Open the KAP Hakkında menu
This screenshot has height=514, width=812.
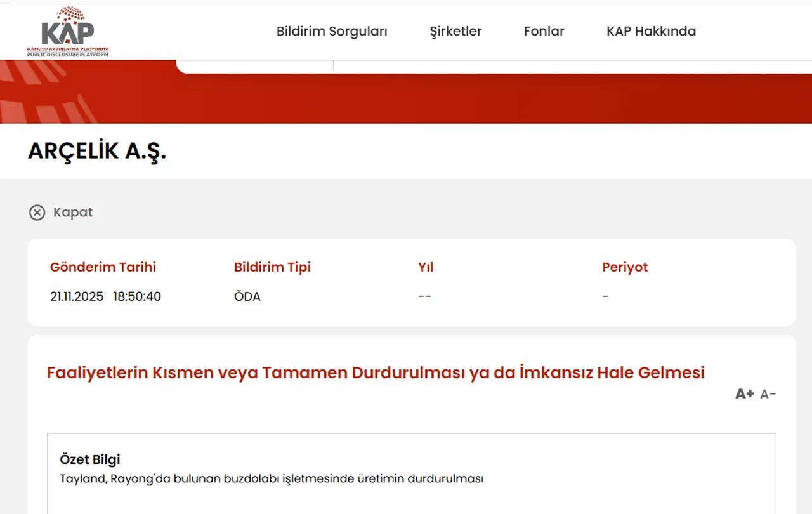651,30
